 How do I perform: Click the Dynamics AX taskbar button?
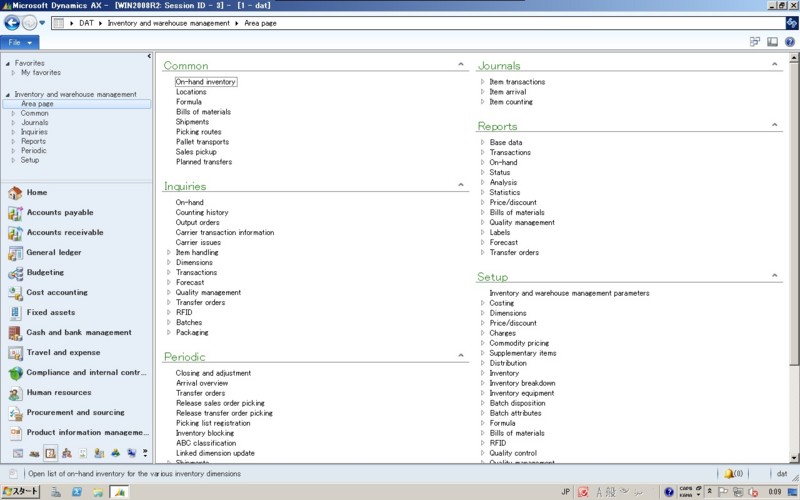click(x=120, y=492)
